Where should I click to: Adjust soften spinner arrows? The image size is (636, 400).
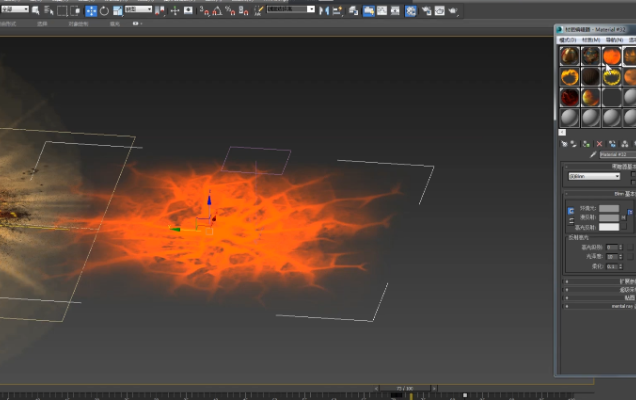tap(620, 267)
